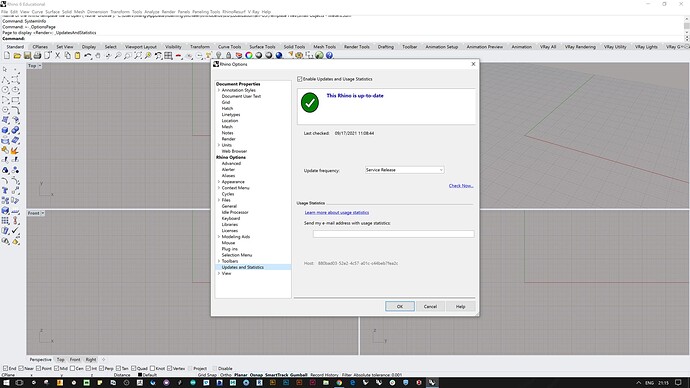Image resolution: width=690 pixels, height=388 pixels.
Task: Click the usage statistics e-mail address field
Action: pos(393,234)
